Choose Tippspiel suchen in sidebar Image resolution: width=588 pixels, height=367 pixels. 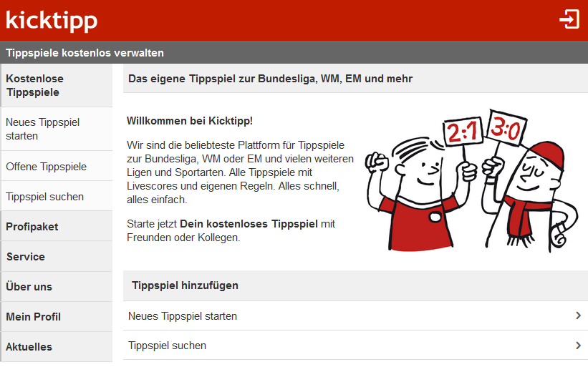57,196
